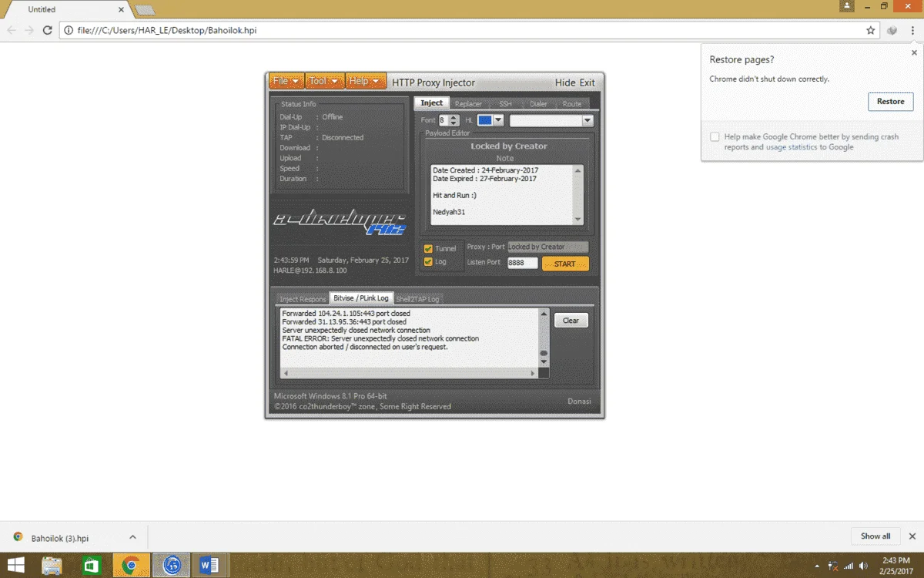Click 'Forwarded 104.24.1.105:443 port closed' log line
This screenshot has height=578, width=924.
(346, 314)
